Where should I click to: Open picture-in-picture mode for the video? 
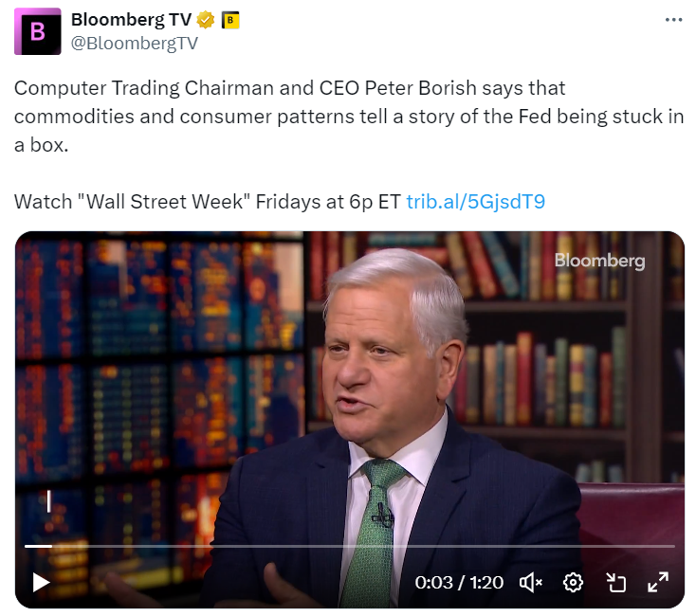(x=615, y=582)
